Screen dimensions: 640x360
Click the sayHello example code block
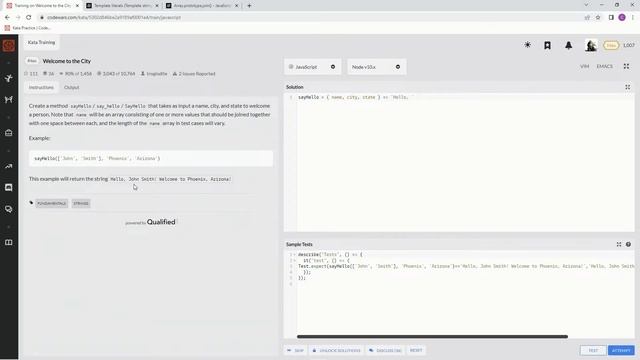[151, 158]
